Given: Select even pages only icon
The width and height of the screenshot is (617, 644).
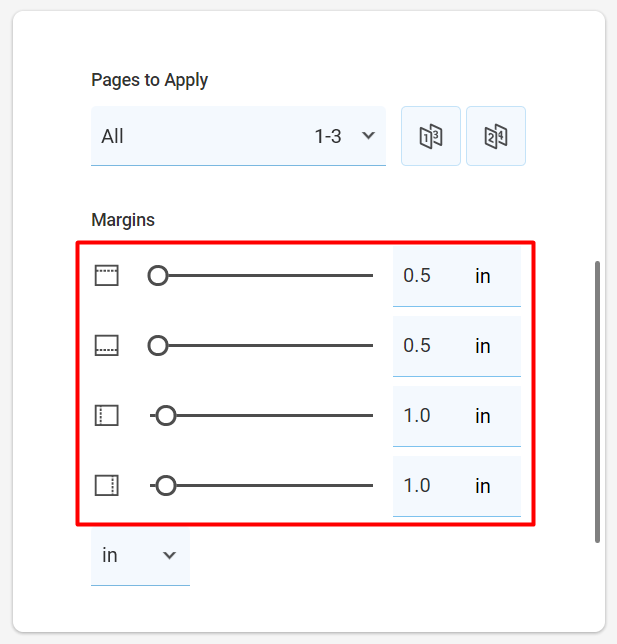Looking at the screenshot, I should (496, 136).
